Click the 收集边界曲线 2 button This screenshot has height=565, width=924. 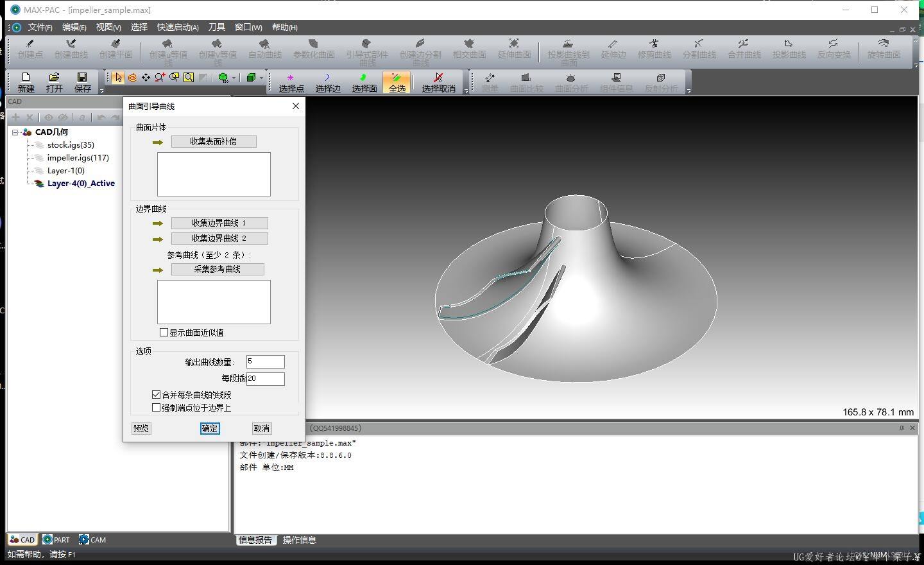point(219,238)
